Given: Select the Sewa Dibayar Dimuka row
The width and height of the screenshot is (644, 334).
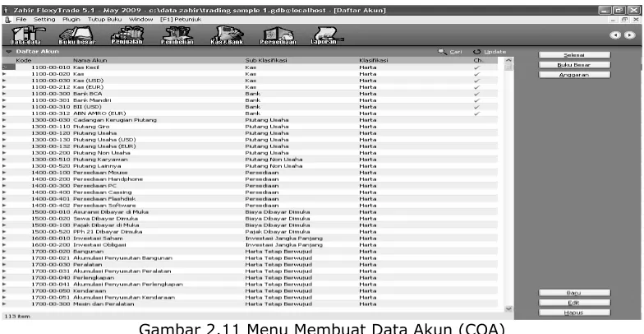Looking at the screenshot, I should click(x=250, y=219).
